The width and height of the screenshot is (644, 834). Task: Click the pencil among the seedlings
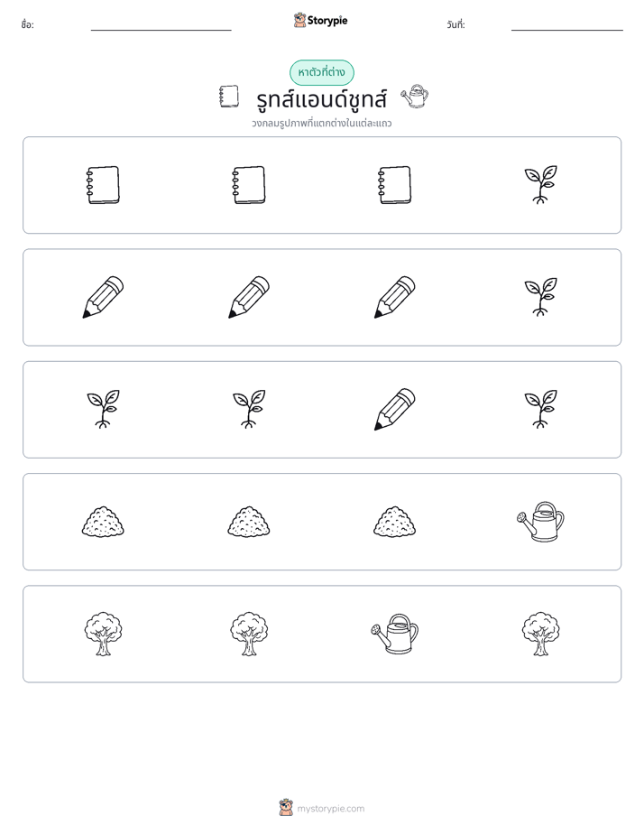395,409
